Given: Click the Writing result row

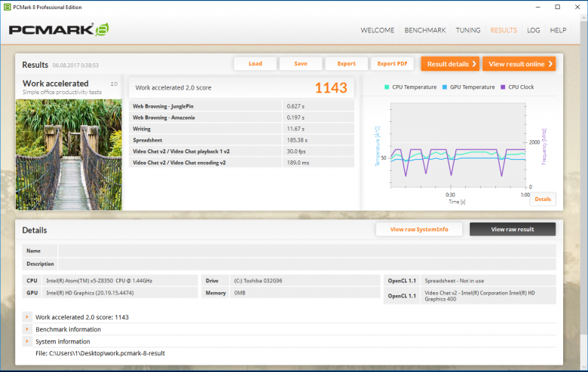Looking at the screenshot, I should pyautogui.click(x=241, y=129).
